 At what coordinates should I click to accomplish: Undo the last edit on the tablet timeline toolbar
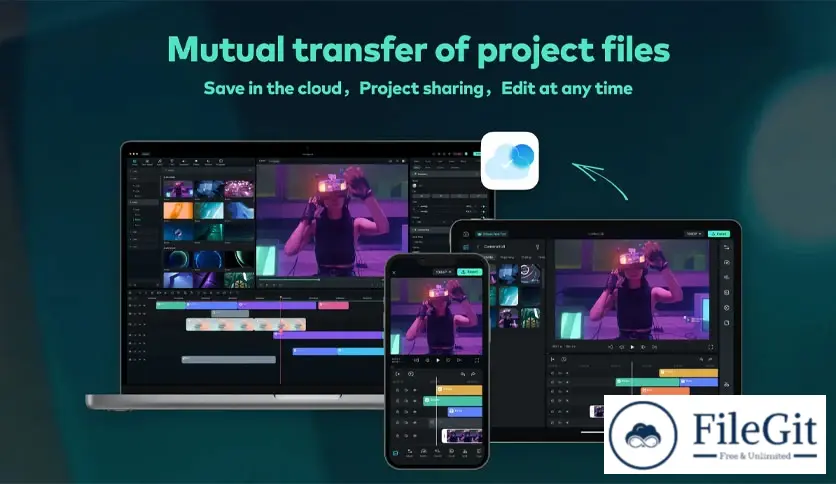[701, 359]
